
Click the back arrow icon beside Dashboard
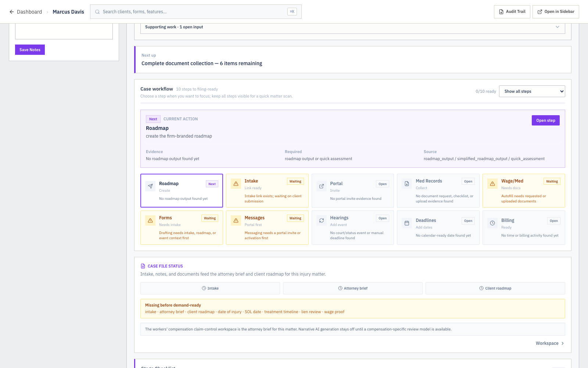[12, 12]
